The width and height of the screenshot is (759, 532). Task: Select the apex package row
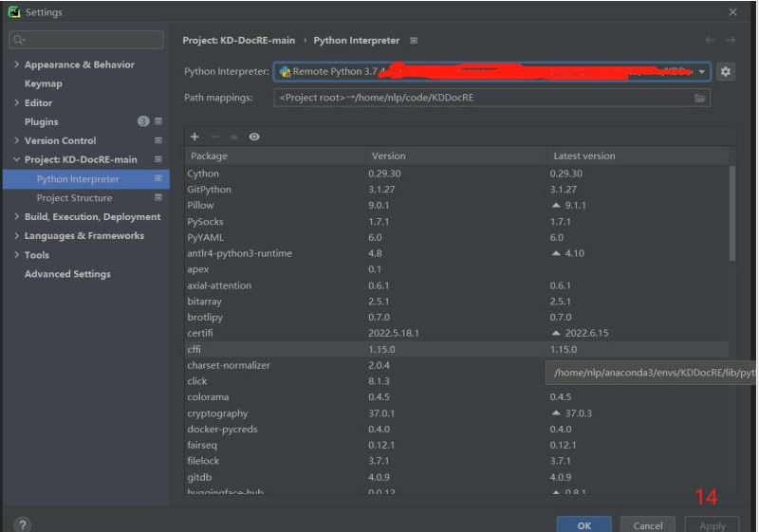point(457,269)
